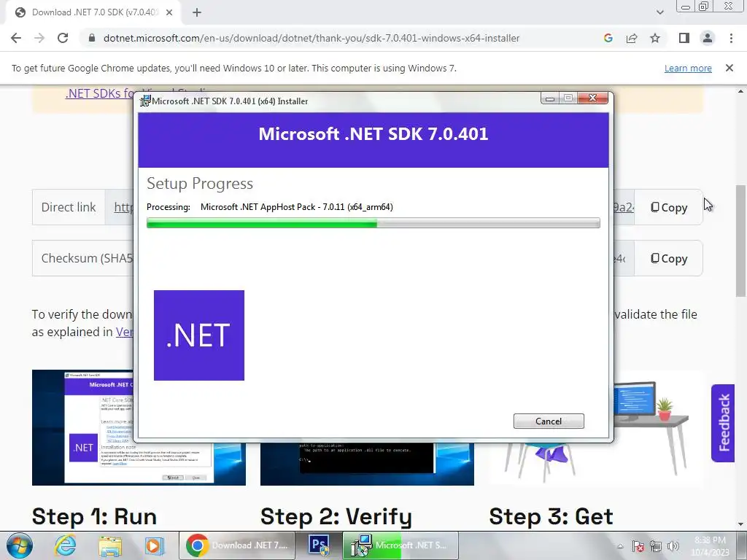The image size is (747, 560).
Task: Click the Google icon in the address bar
Action: pos(608,38)
